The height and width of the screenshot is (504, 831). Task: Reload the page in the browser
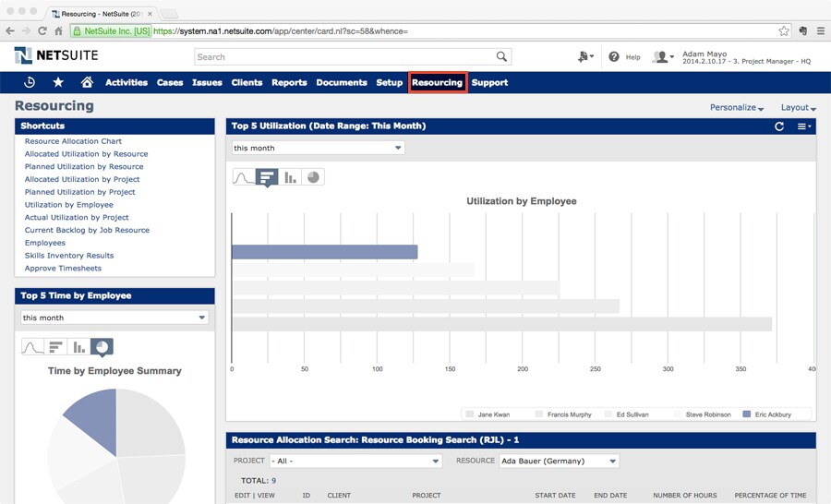(x=42, y=30)
